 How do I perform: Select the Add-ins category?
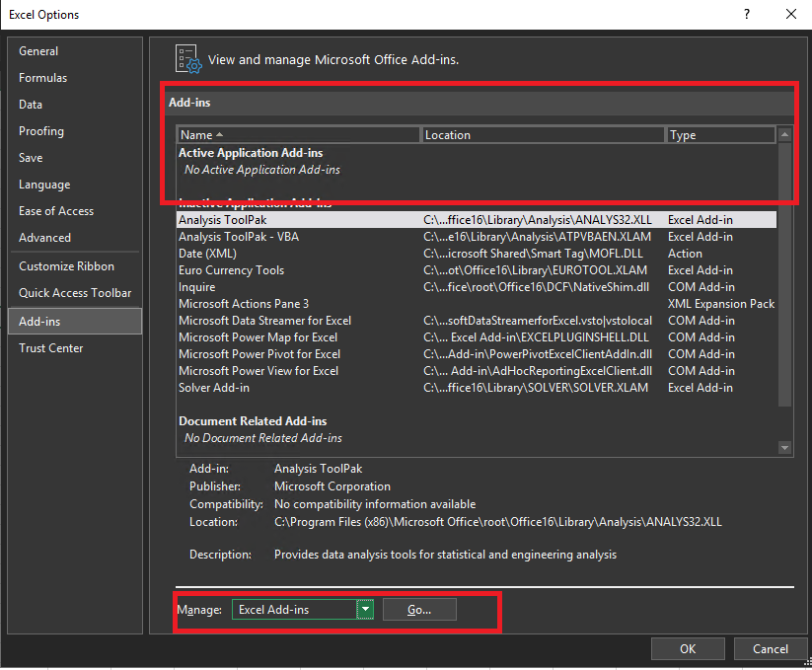[x=75, y=322]
